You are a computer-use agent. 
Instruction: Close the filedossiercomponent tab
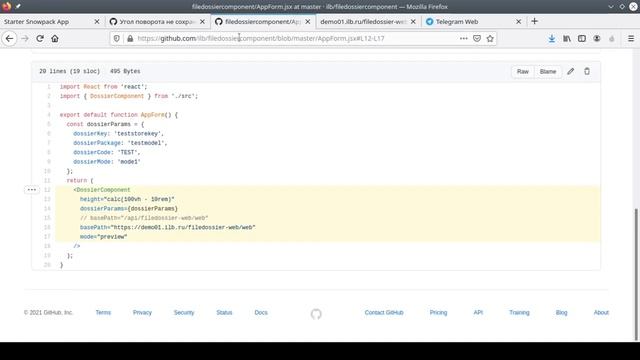[308, 22]
